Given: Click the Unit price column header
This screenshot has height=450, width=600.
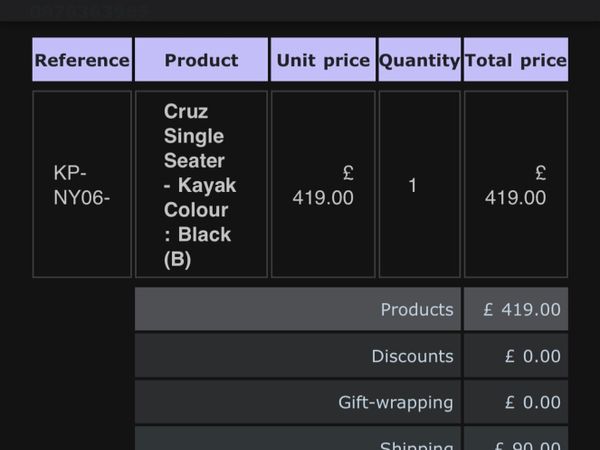Looking at the screenshot, I should point(323,59).
